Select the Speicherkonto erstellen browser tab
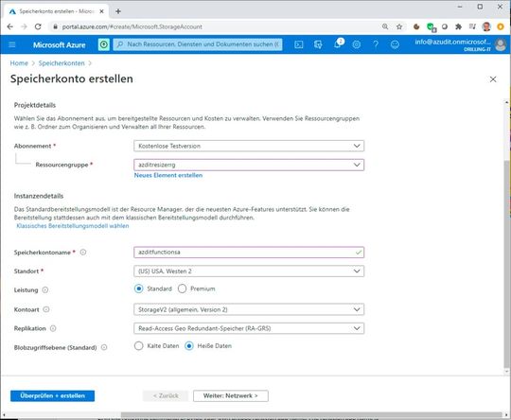Viewport: 511px width, 420px height. click(56, 11)
